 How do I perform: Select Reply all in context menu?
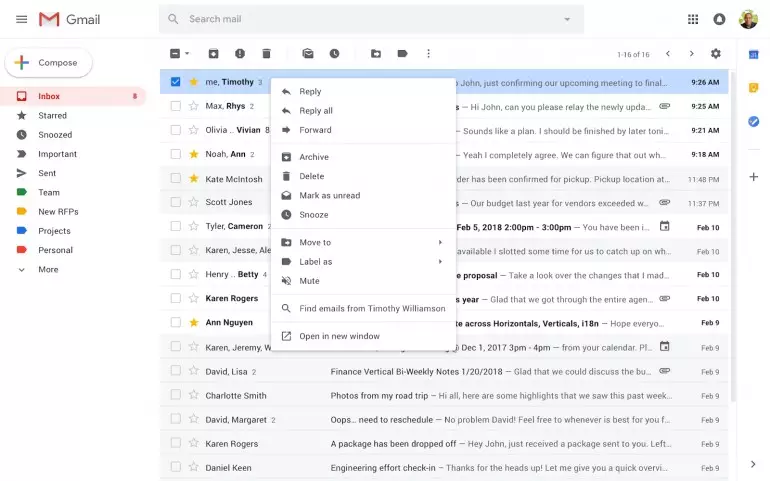tap(316, 111)
